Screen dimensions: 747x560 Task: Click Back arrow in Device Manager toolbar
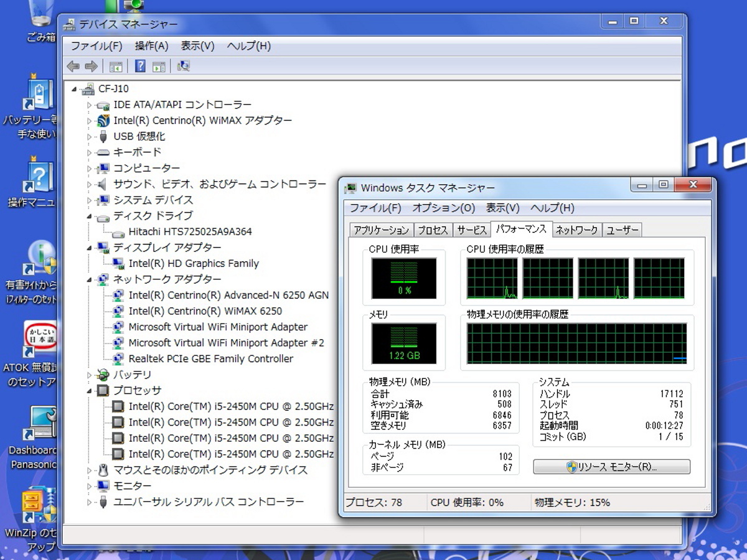(x=73, y=66)
